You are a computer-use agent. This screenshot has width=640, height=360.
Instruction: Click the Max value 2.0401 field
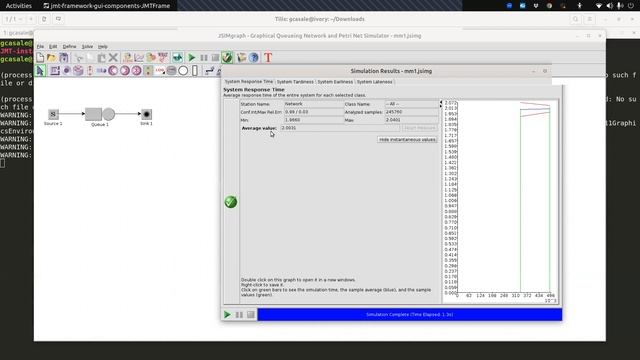pos(411,120)
